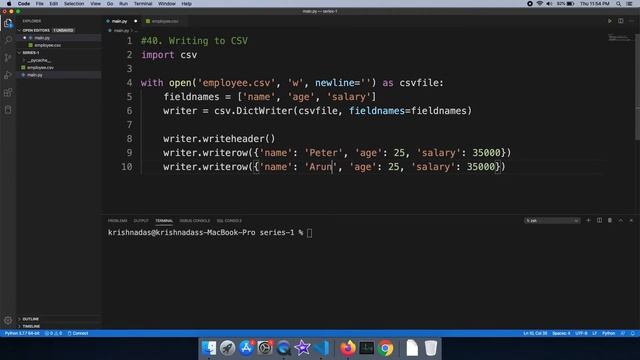
Task: Select the main.py editor tab
Action: pyautogui.click(x=122, y=21)
